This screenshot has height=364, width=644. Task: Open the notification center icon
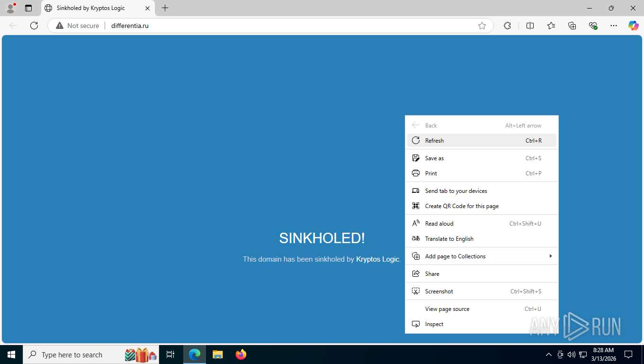click(x=628, y=355)
